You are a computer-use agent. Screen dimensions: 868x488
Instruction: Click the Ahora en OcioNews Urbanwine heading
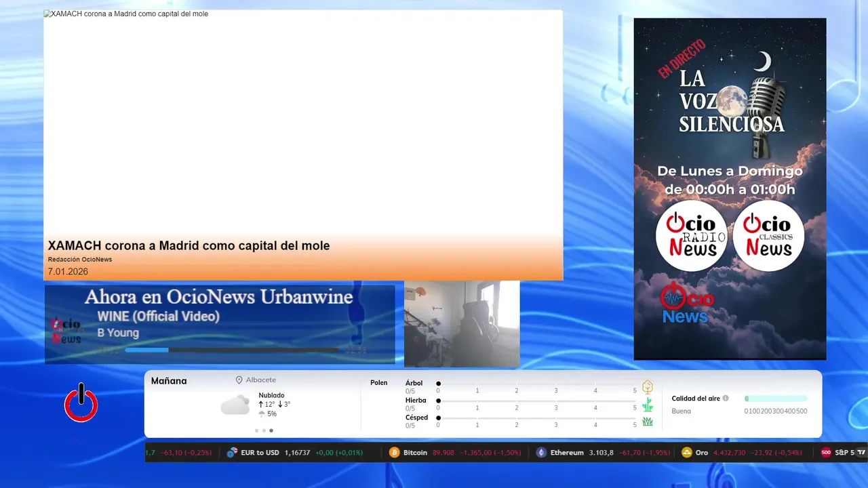coord(218,297)
